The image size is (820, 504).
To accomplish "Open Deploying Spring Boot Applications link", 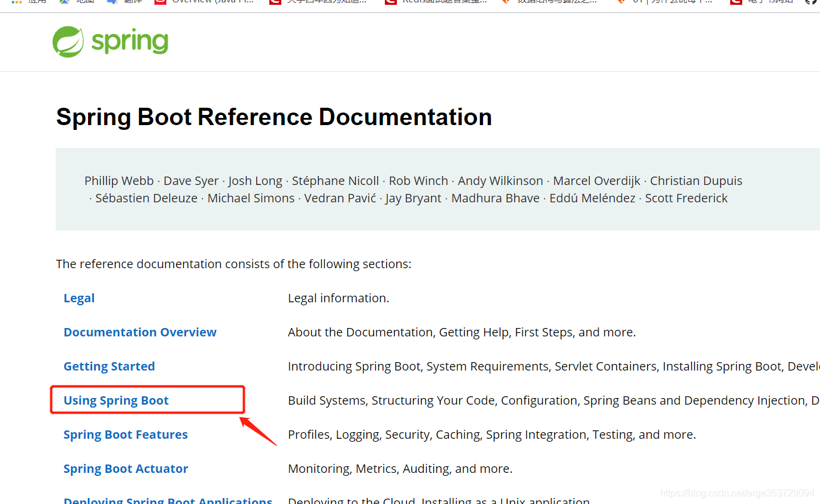I will pyautogui.click(x=168, y=500).
